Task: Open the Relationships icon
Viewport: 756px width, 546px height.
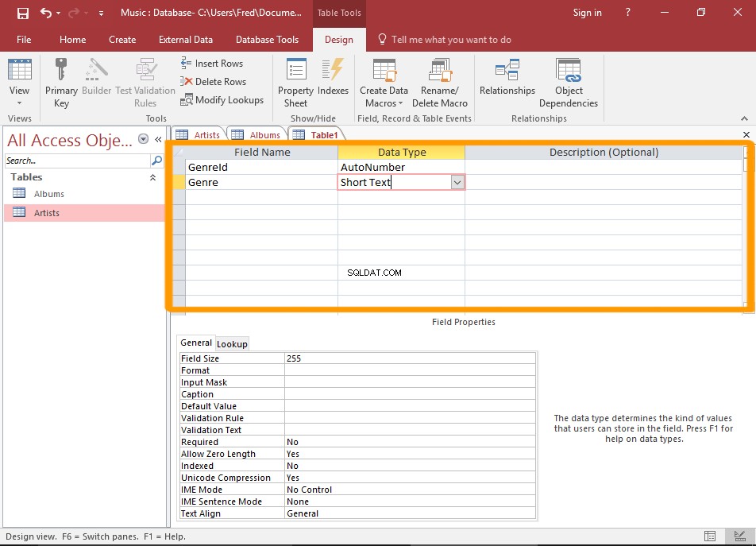Action: [507, 70]
